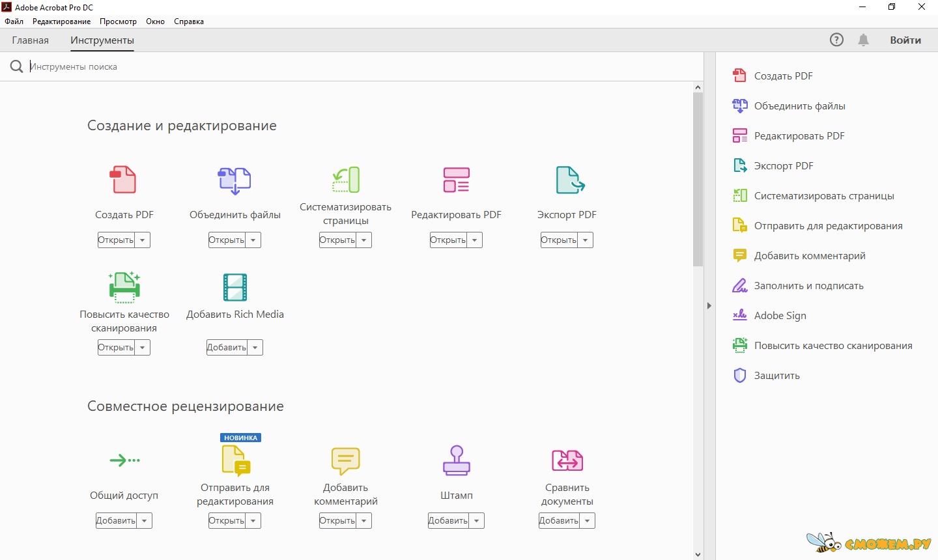The image size is (938, 560).
Task: Click Adobe Sign icon in right sidebar
Action: [740, 315]
